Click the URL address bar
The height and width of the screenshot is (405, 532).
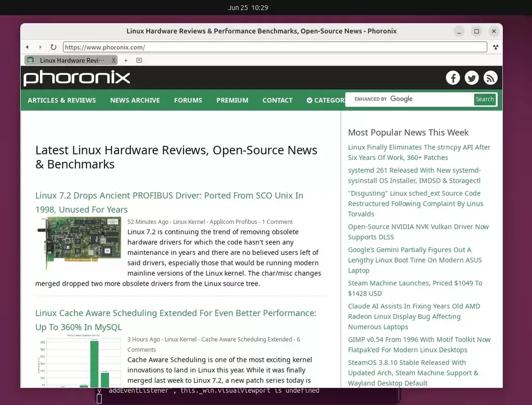[x=275, y=47]
